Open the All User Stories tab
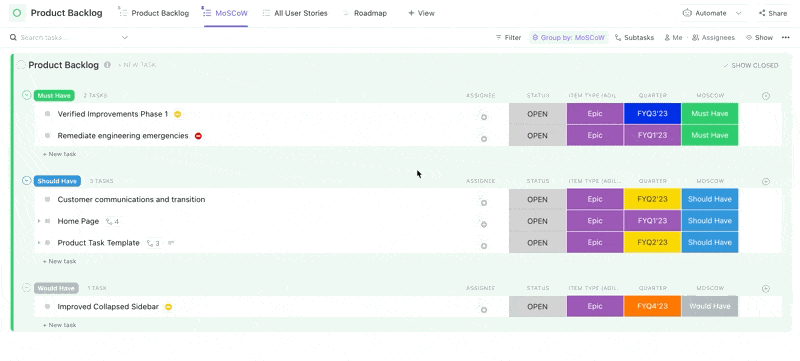800x361 pixels. tap(295, 13)
